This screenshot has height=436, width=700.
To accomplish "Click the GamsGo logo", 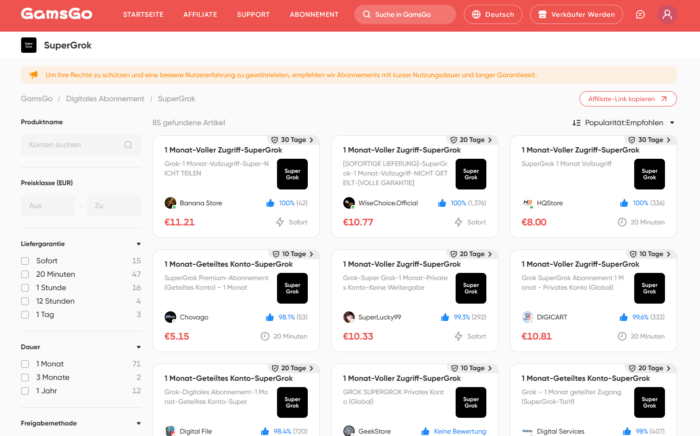I will click(x=56, y=14).
